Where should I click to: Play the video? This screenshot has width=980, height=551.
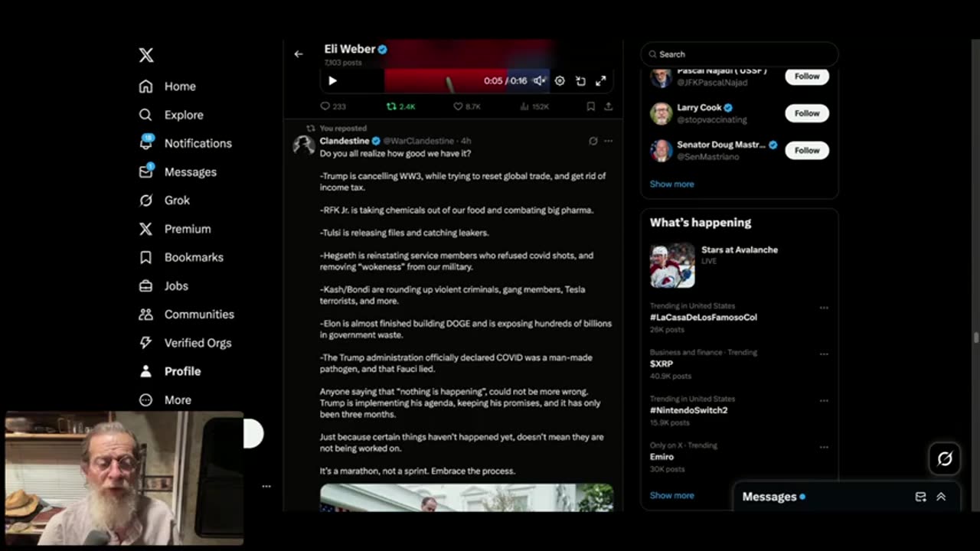point(332,80)
